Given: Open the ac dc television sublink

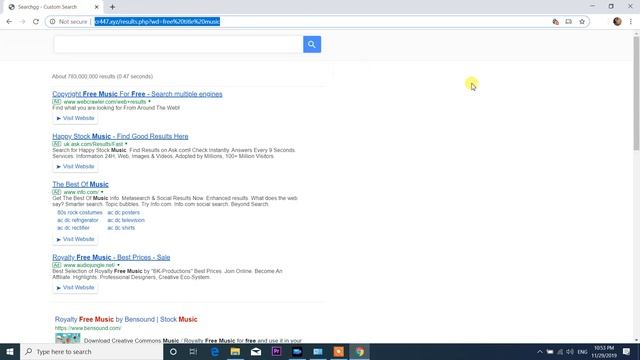Looking at the screenshot, I should pyautogui.click(x=126, y=220).
